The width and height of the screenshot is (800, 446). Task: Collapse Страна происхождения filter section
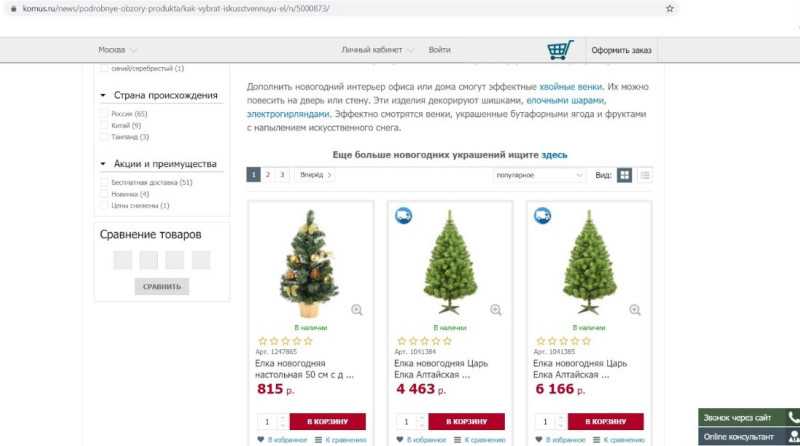click(103, 95)
